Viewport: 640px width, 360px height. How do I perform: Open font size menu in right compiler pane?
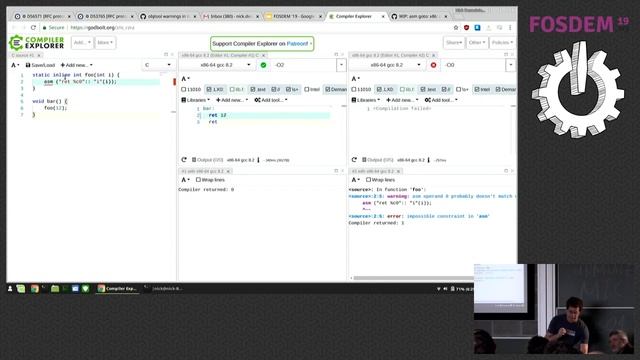[356, 78]
